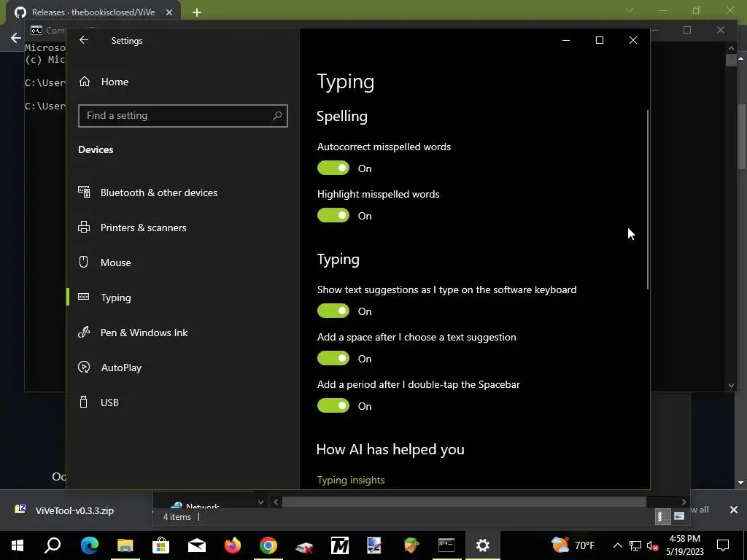The height and width of the screenshot is (560, 747).
Task: Open the weather widget showing 70°F
Action: coord(573,545)
